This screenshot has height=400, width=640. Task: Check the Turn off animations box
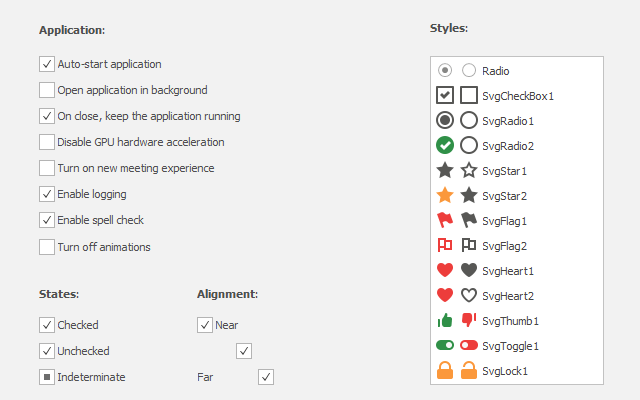click(x=47, y=246)
